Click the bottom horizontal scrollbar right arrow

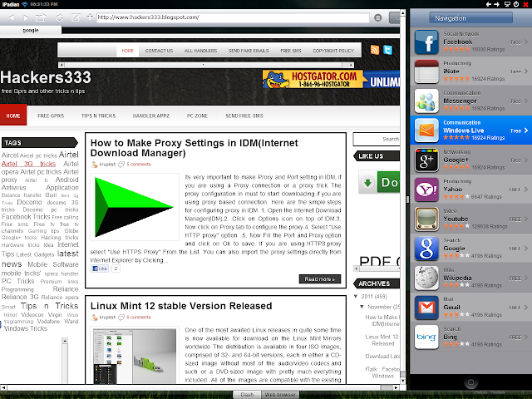coord(396,387)
